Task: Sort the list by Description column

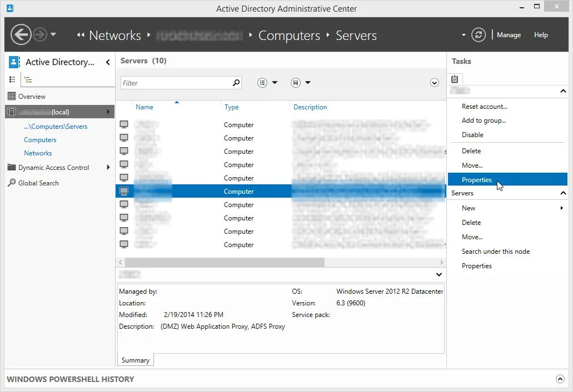Action: coord(310,107)
